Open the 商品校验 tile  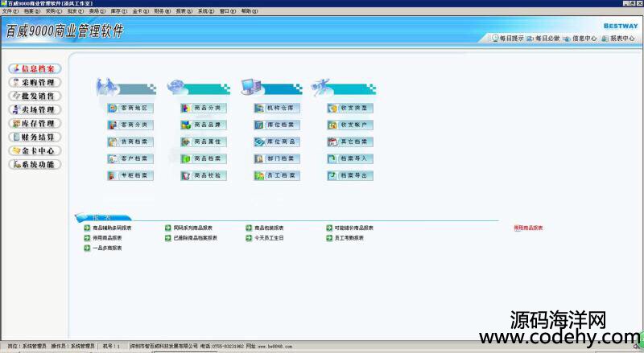[204, 175]
